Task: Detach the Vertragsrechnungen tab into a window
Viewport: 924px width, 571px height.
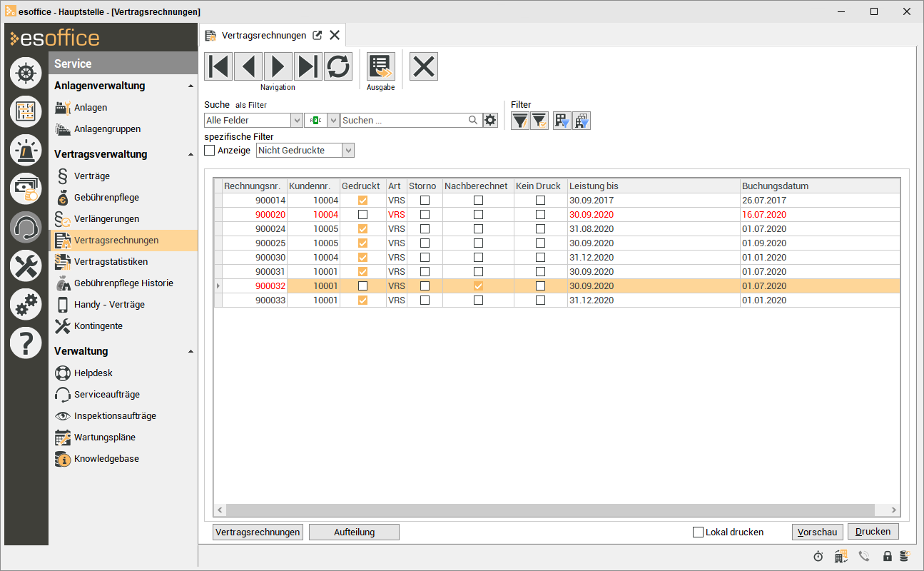Action: tap(318, 35)
